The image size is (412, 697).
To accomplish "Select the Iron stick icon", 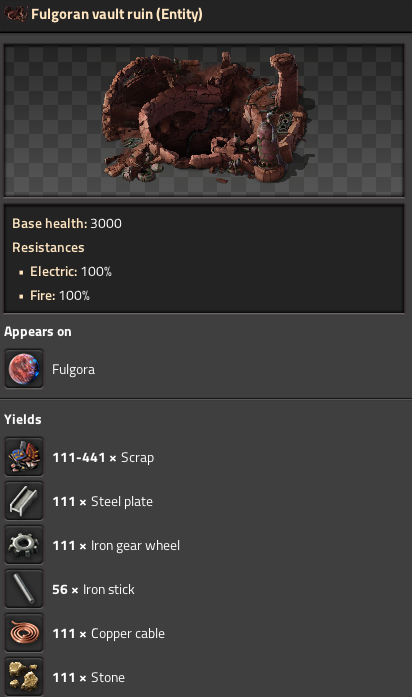I will point(24,589).
